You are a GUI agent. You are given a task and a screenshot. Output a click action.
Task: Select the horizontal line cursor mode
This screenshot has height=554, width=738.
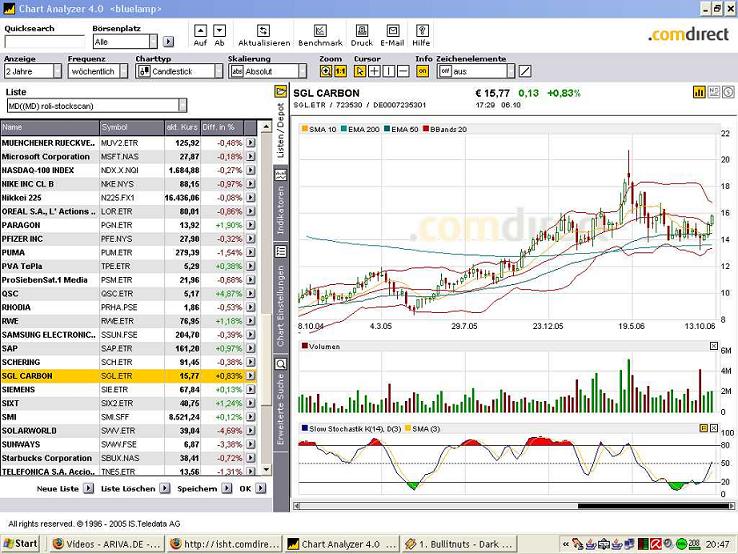pos(403,71)
